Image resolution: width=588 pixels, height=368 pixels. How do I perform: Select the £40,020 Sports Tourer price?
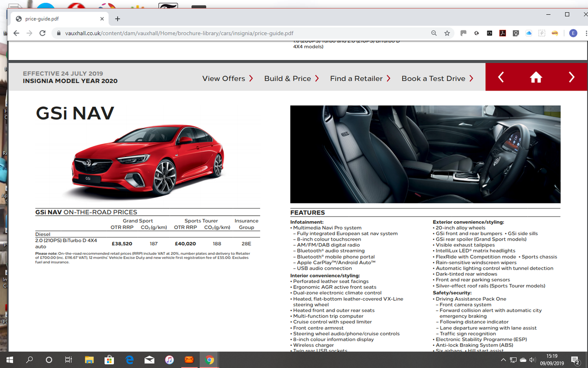coord(185,244)
